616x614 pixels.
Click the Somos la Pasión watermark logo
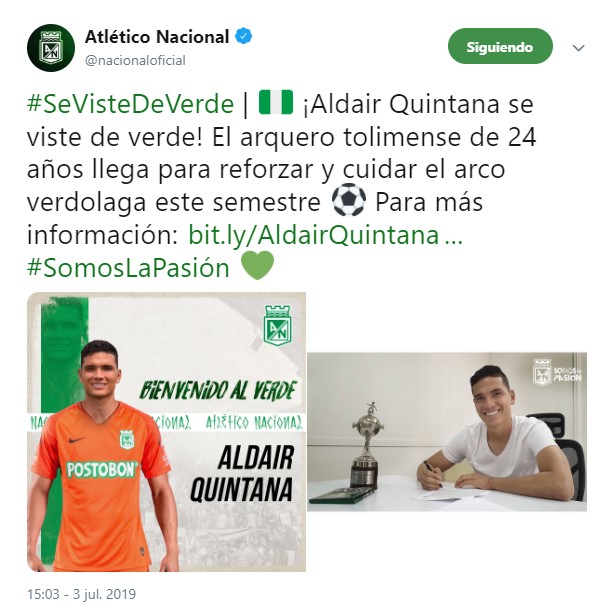(x=557, y=372)
